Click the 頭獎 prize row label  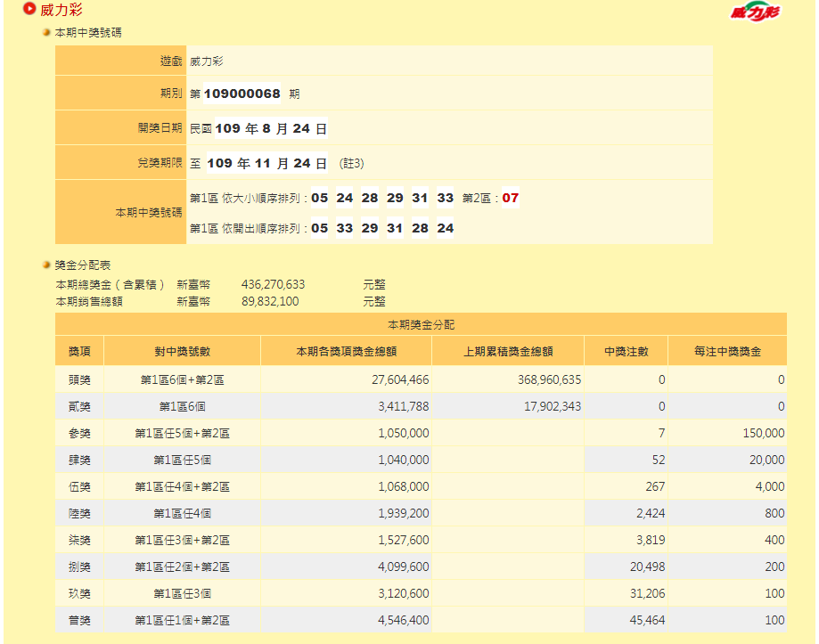(79, 380)
